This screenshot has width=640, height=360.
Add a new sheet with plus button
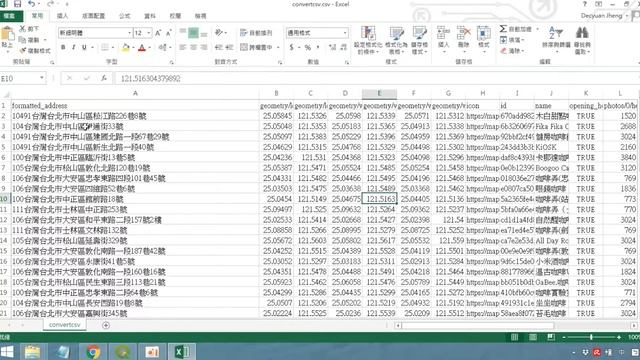(106, 325)
